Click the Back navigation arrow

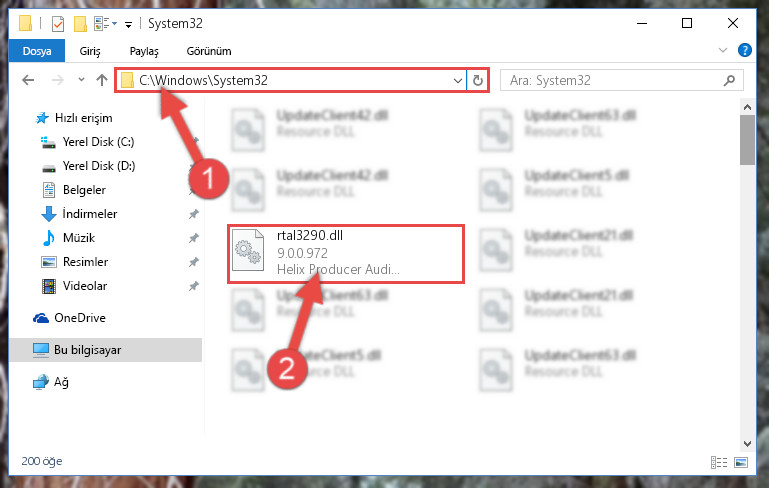pos(28,80)
